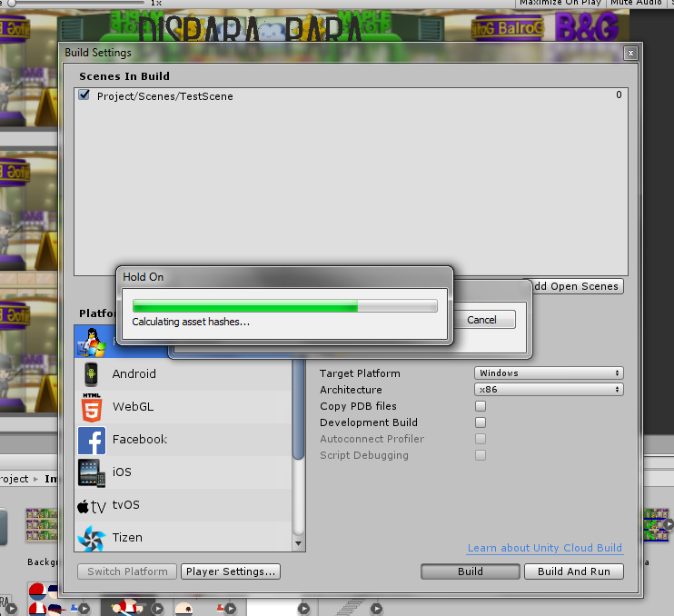Image resolution: width=674 pixels, height=616 pixels.
Task: Select the Facebook platform icon
Action: coord(92,440)
